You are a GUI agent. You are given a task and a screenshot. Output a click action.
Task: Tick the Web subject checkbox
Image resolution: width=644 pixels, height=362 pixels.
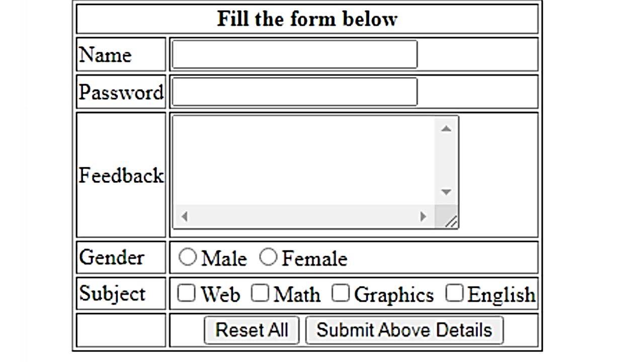(x=186, y=293)
